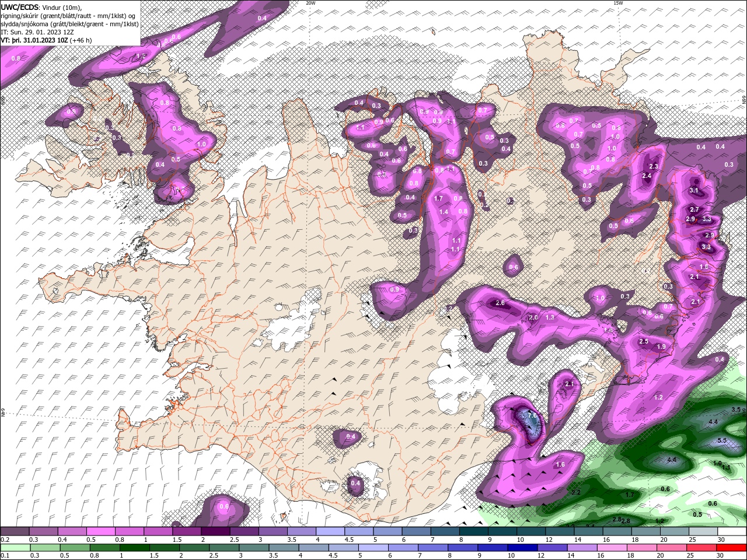Click the 2.3 snow value on map
This screenshot has width=747, height=560.
pos(654,167)
